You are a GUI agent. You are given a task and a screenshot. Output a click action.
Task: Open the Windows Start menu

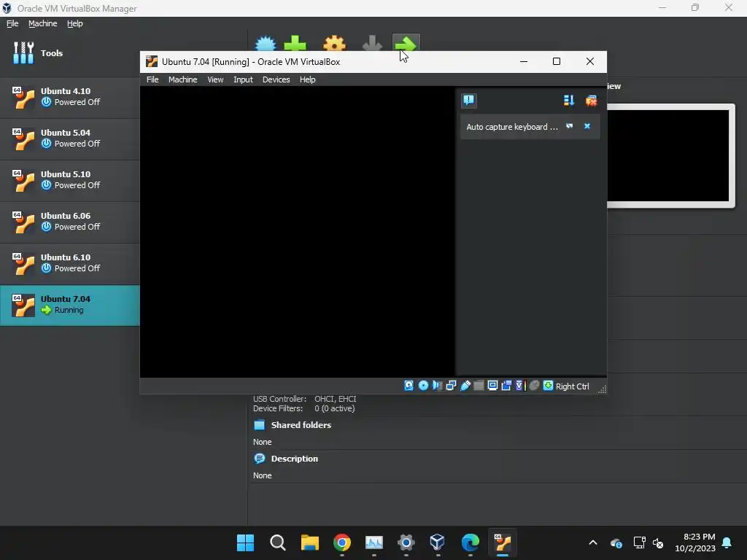click(x=245, y=542)
